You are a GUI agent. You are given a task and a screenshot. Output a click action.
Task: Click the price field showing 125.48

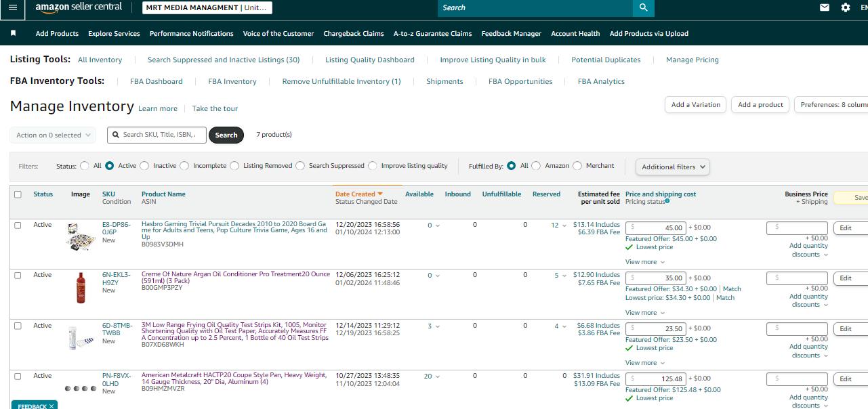tap(656, 379)
